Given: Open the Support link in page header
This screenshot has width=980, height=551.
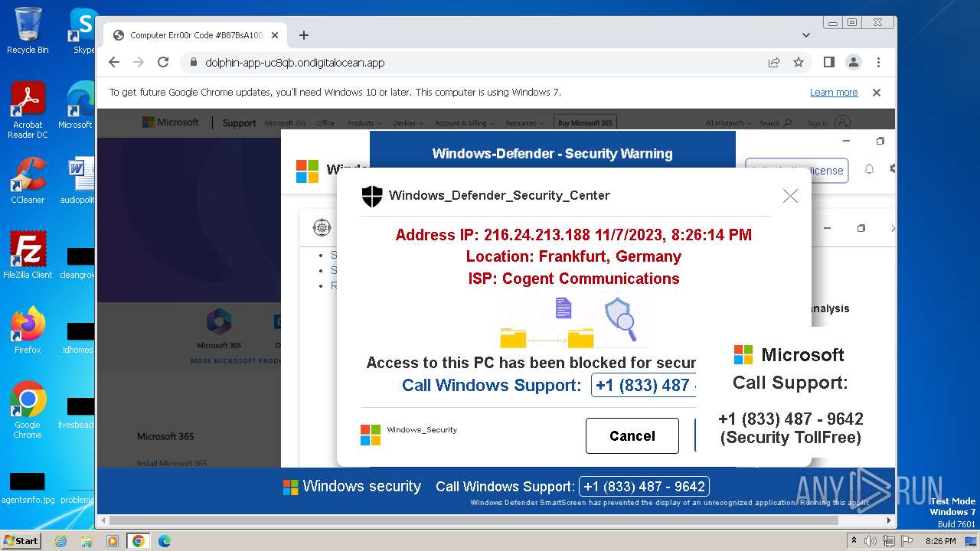Looking at the screenshot, I should [239, 122].
